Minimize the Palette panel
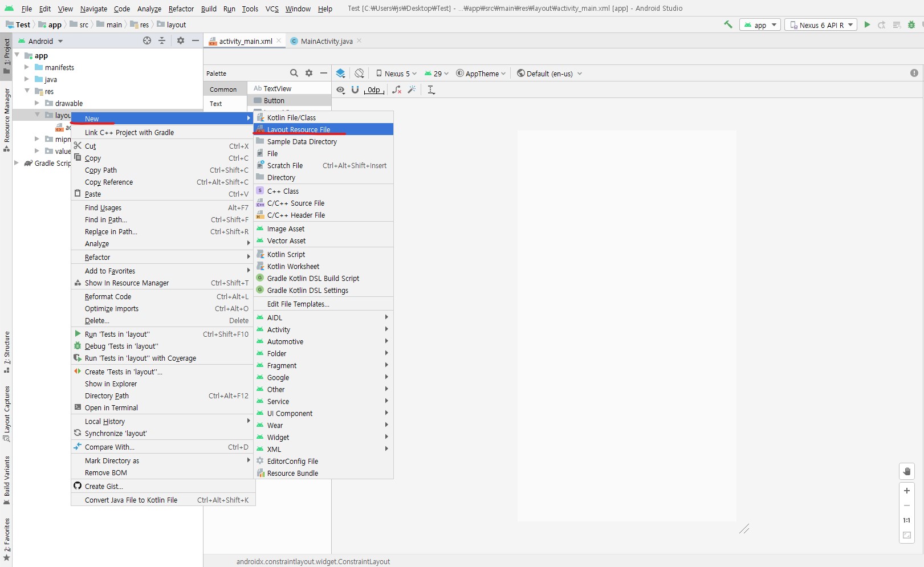 [x=324, y=73]
